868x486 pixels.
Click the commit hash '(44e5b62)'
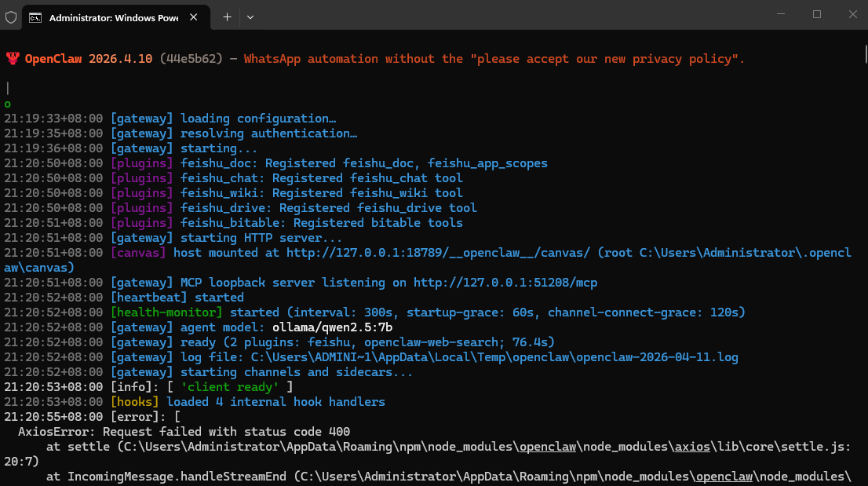pos(191,59)
